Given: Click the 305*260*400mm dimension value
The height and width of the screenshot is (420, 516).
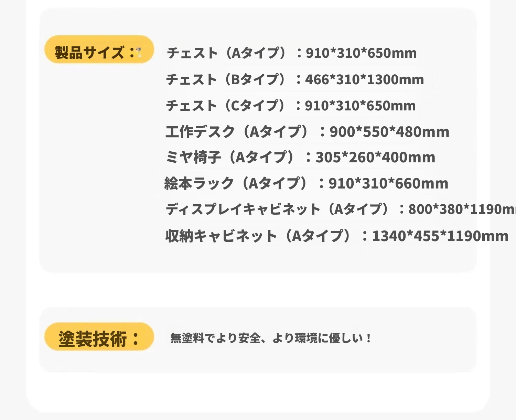Looking at the screenshot, I should click(x=375, y=158).
